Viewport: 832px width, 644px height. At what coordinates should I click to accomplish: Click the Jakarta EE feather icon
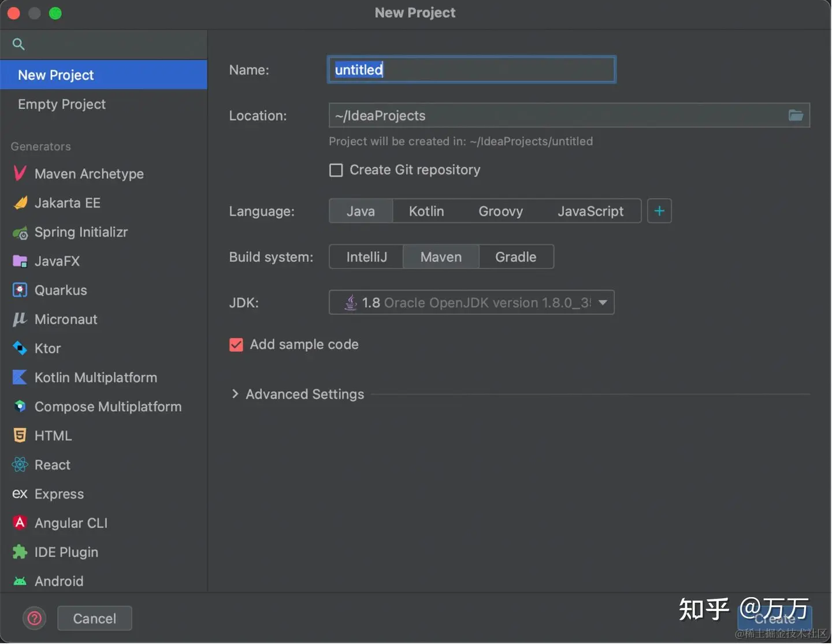coord(20,203)
